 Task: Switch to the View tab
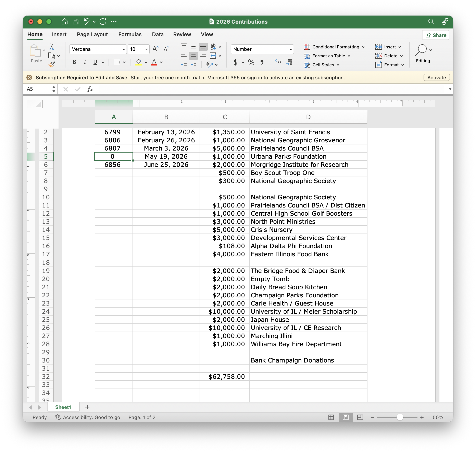(207, 34)
